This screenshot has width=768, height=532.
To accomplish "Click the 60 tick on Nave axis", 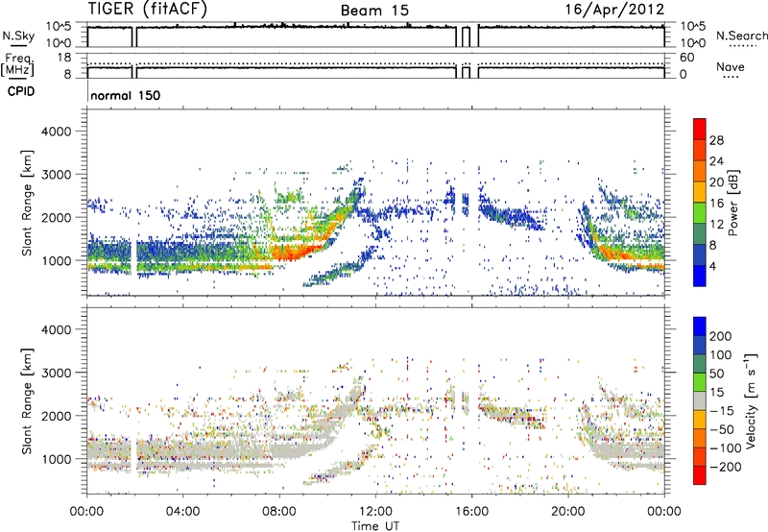I will point(686,58).
